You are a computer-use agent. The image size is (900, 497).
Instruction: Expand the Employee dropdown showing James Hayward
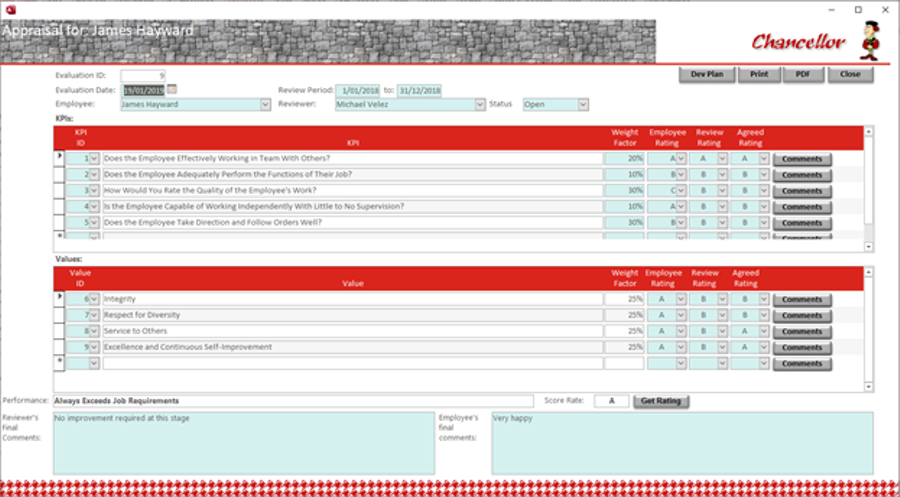click(265, 105)
